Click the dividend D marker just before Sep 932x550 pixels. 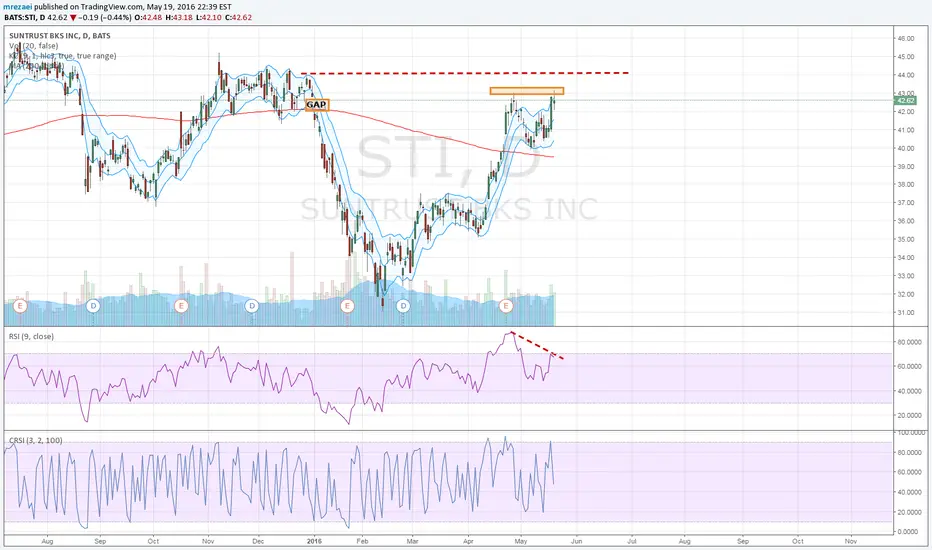(93, 306)
